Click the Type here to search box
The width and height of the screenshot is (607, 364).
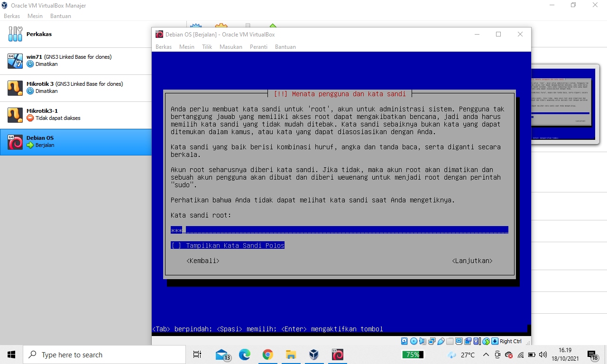104,355
